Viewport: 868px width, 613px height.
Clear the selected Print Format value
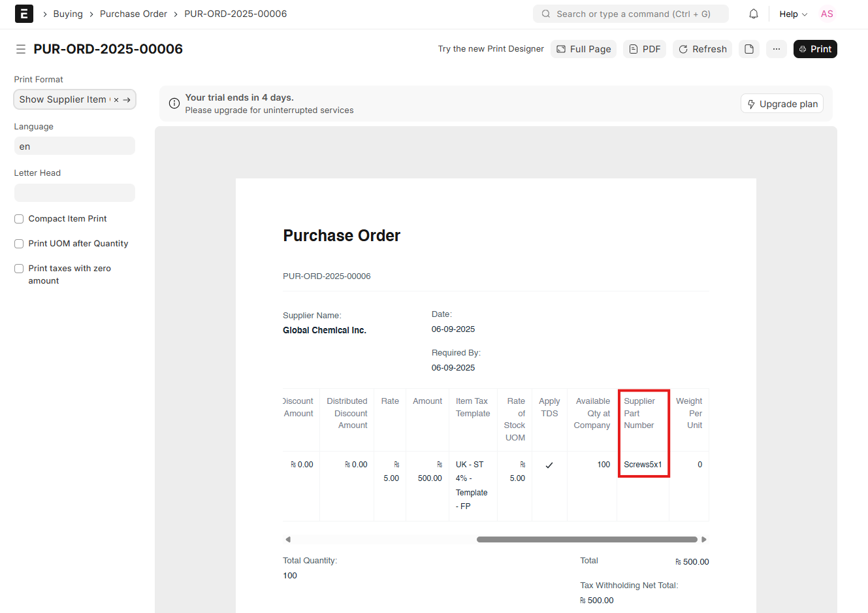116,100
